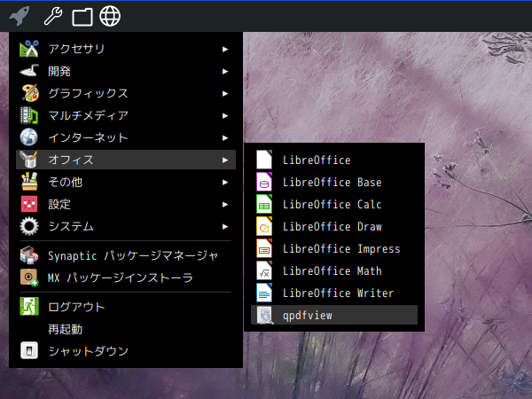Click the アクセサリ scissors icon

(x=29, y=49)
